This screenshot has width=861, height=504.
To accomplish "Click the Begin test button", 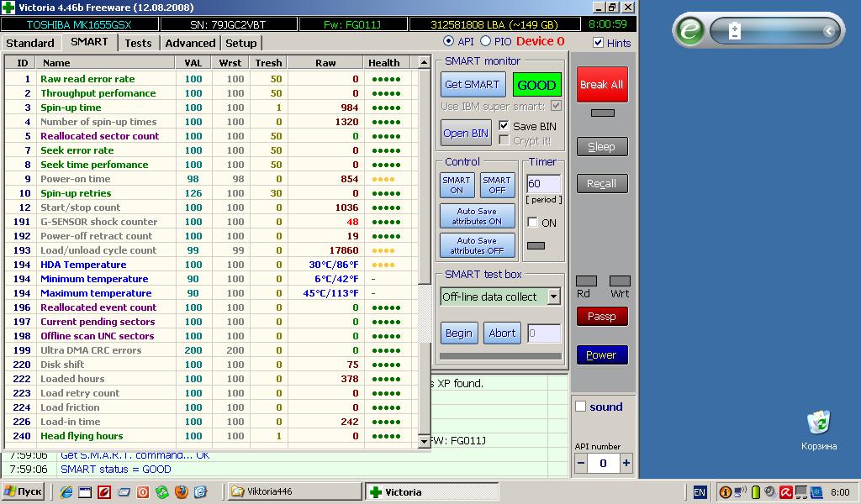I will tap(458, 333).
